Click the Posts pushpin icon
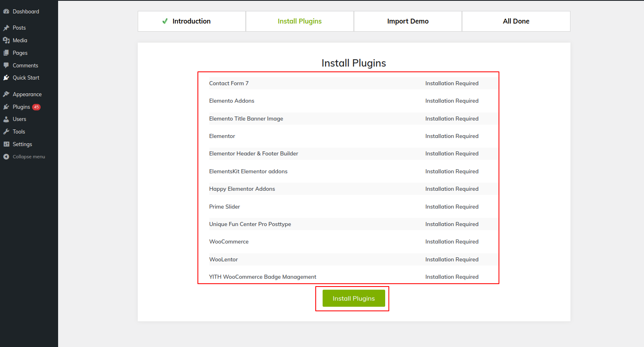 coord(6,28)
